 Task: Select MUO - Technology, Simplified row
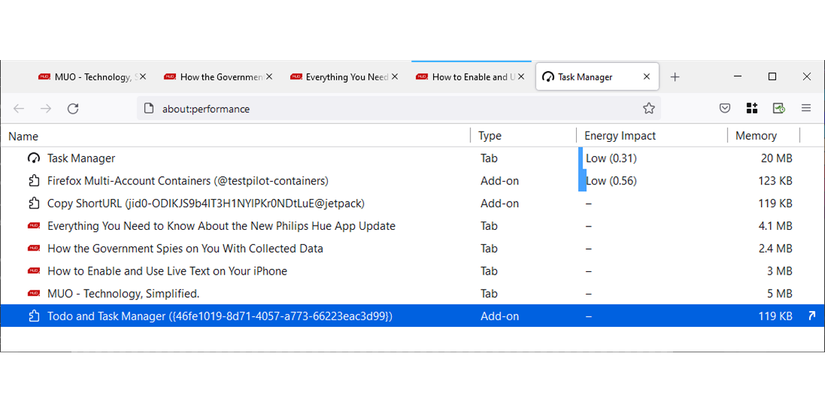coord(412,294)
